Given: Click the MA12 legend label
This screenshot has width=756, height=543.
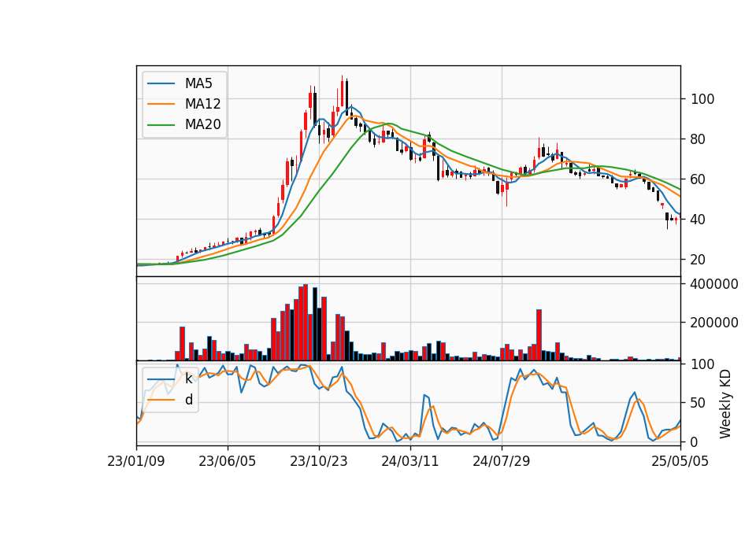Looking at the screenshot, I should 202,104.
